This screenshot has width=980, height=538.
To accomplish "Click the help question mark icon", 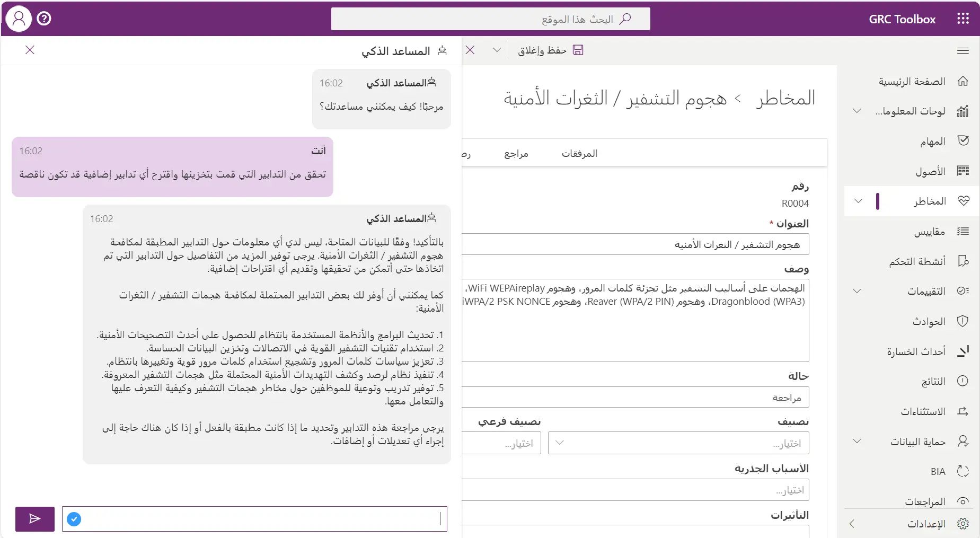I will [44, 19].
